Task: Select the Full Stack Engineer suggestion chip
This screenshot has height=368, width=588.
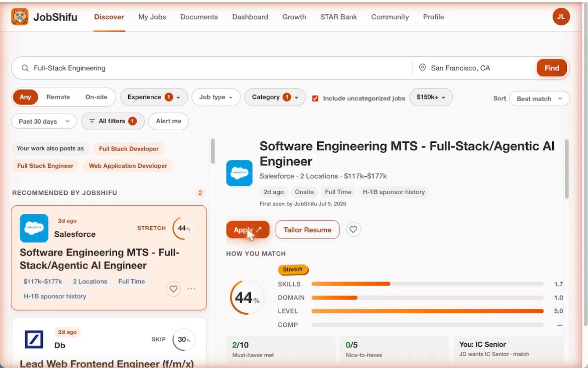Action: (45, 166)
